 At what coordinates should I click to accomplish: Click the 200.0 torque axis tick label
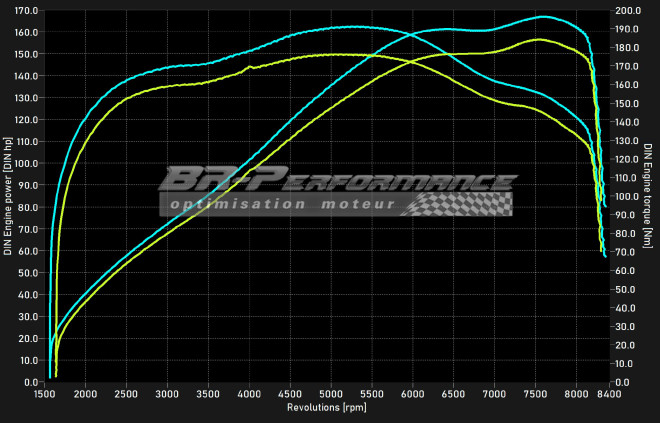[x=626, y=11]
